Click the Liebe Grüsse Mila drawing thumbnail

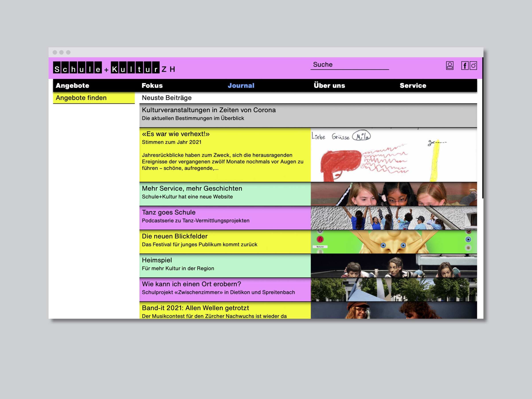tap(393, 155)
